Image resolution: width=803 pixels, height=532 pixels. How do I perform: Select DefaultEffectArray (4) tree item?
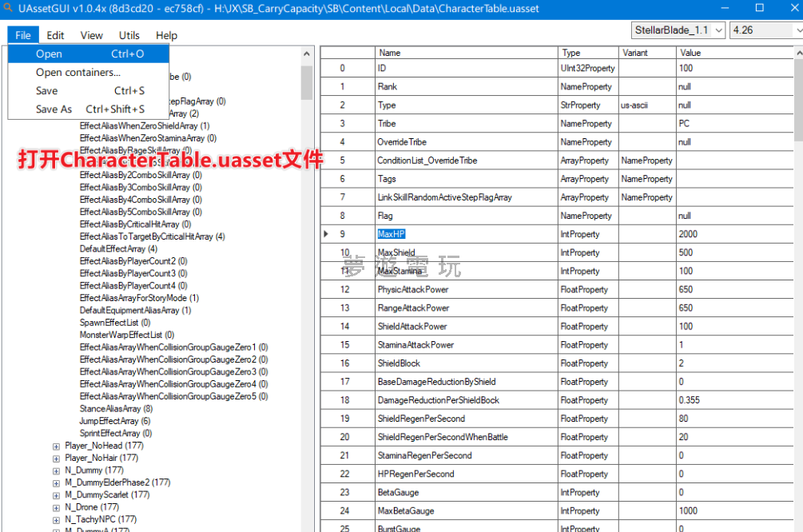click(118, 249)
